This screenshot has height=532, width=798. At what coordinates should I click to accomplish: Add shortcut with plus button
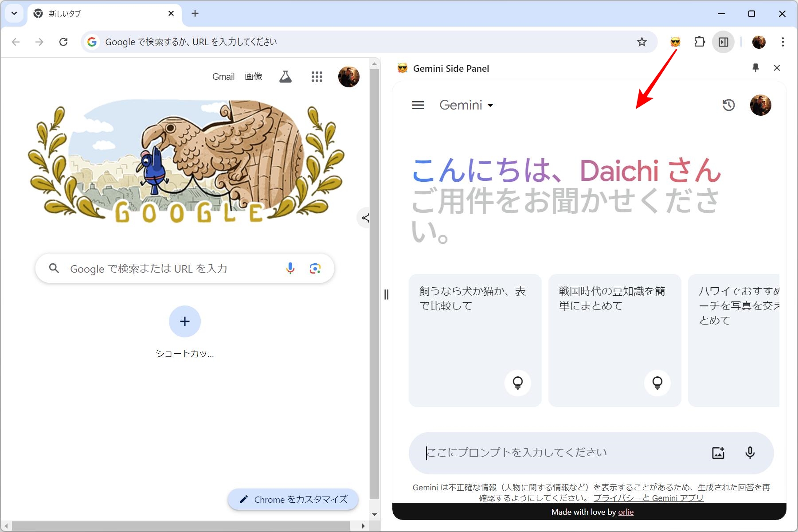click(x=185, y=321)
